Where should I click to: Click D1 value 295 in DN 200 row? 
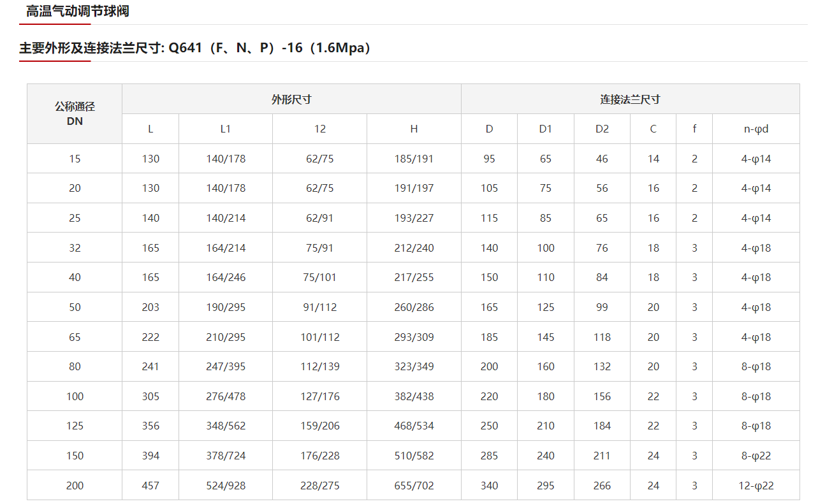pos(546,486)
